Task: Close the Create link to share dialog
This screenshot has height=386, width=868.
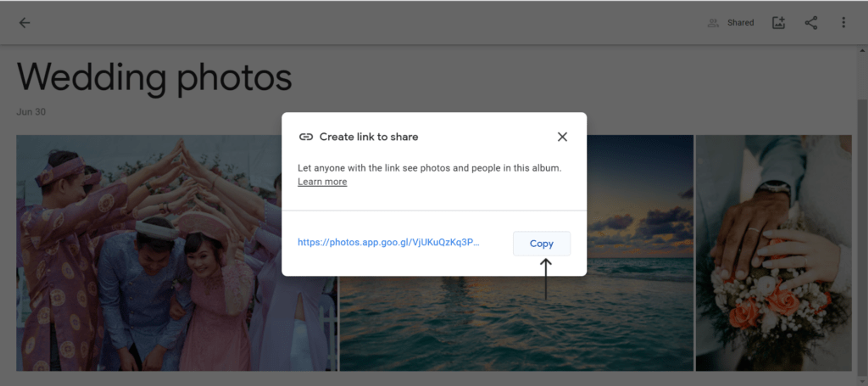Action: pyautogui.click(x=562, y=137)
